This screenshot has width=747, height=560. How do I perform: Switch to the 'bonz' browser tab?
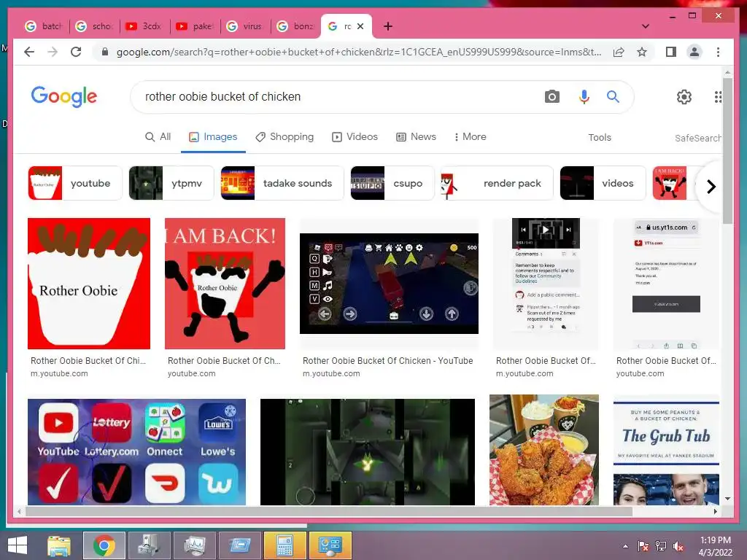(296, 26)
